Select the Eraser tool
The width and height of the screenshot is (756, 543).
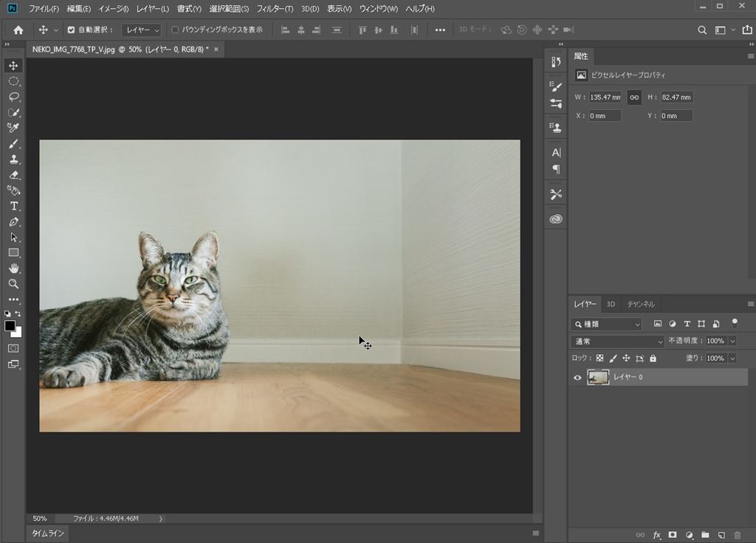[x=13, y=175]
